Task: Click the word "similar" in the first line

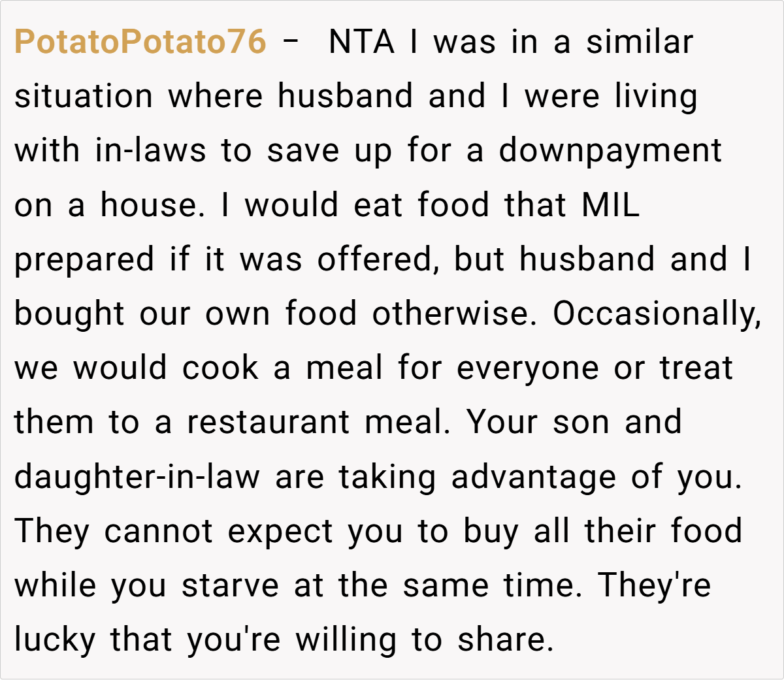Action: click(x=639, y=42)
